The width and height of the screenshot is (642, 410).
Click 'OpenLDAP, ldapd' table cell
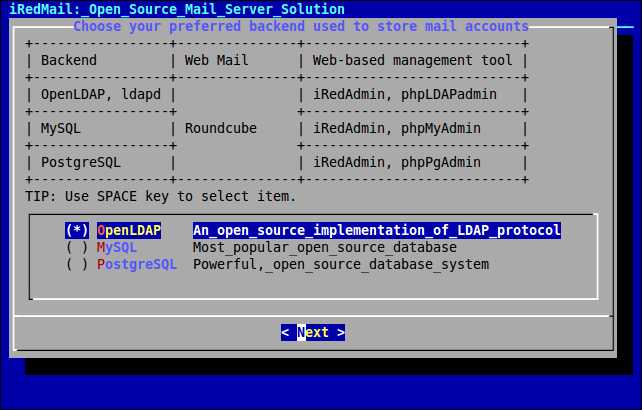coord(101,94)
